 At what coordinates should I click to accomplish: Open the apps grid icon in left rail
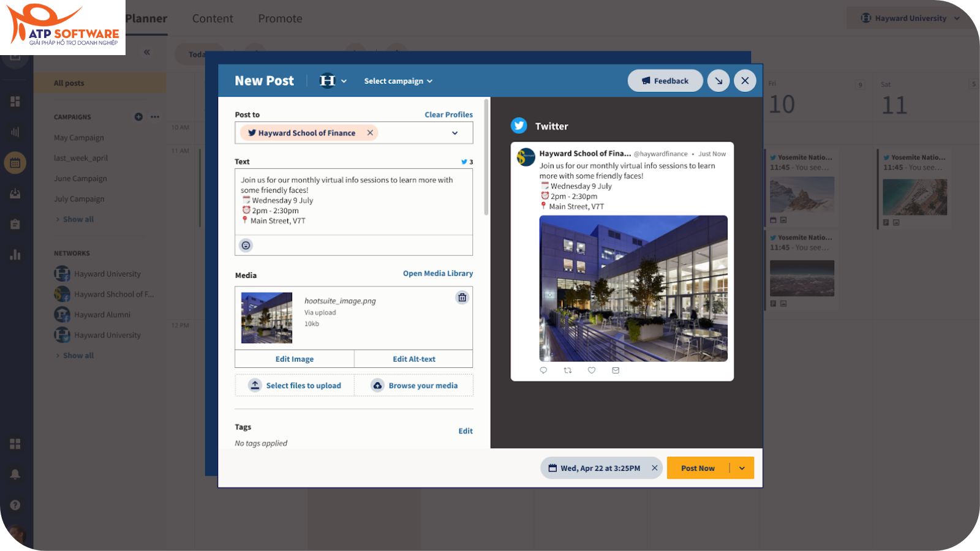[x=15, y=444]
